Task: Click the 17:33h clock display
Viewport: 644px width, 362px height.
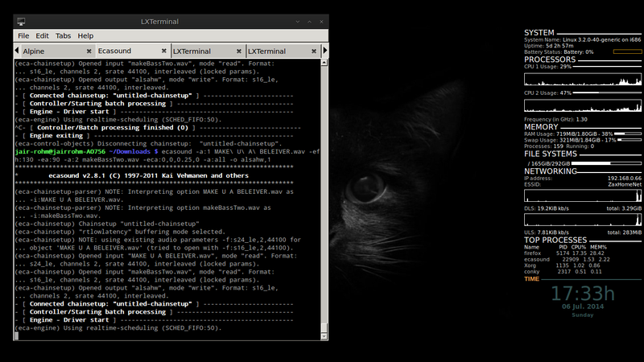Action: [582, 294]
